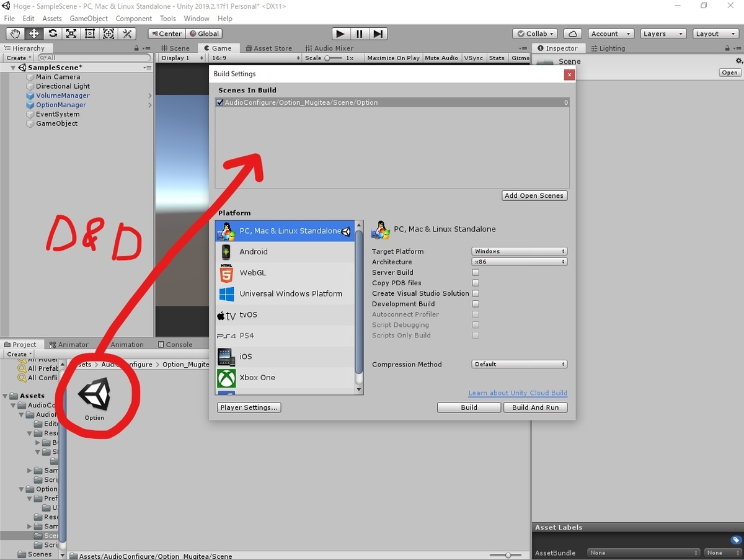Collapse the SampleScene hierarchy
744x560 pixels.
tap(13, 68)
